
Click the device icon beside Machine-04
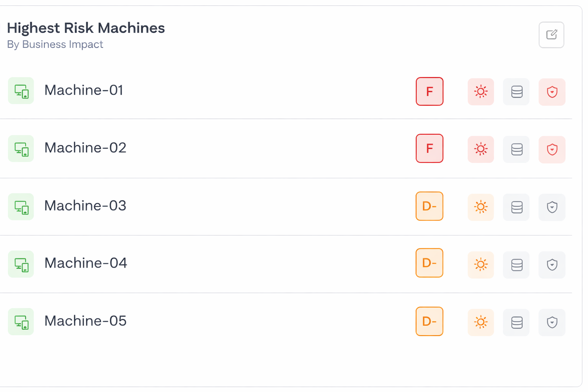pyautogui.click(x=21, y=264)
